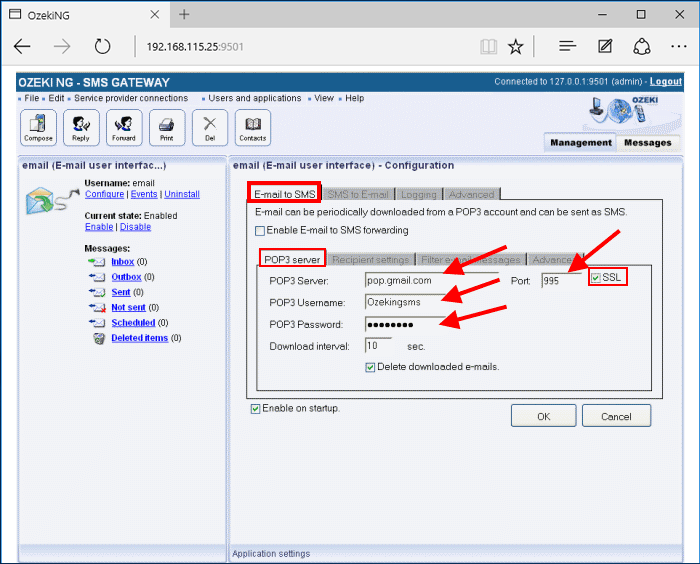Click the Cancel button
Image resolution: width=700 pixels, height=564 pixels.
pyautogui.click(x=616, y=416)
